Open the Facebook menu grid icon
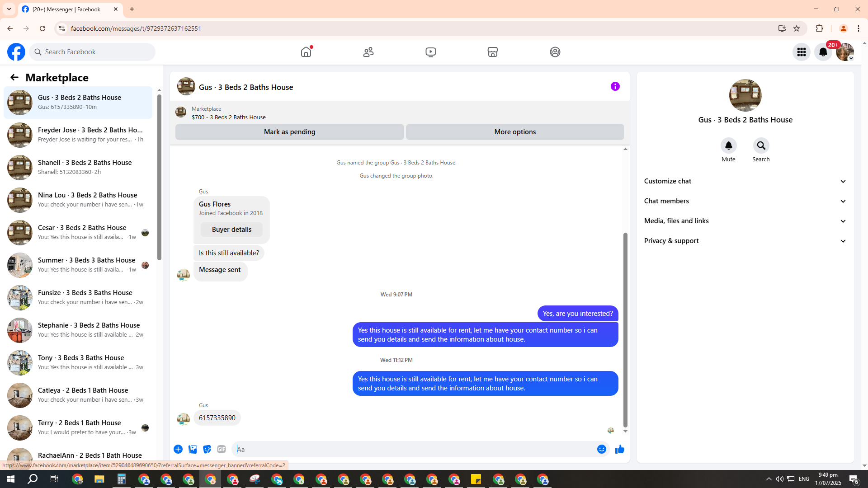Screen dimensions: 868x488 802,52
